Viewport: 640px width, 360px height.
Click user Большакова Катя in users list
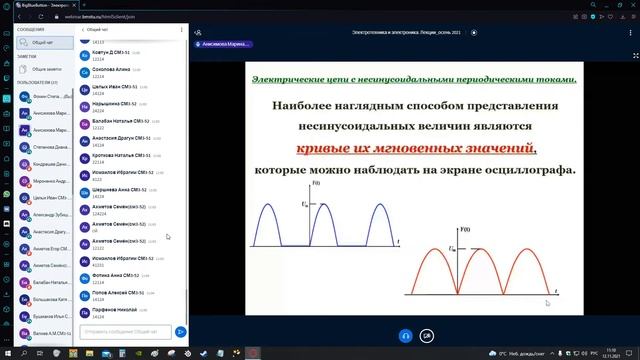(x=45, y=300)
